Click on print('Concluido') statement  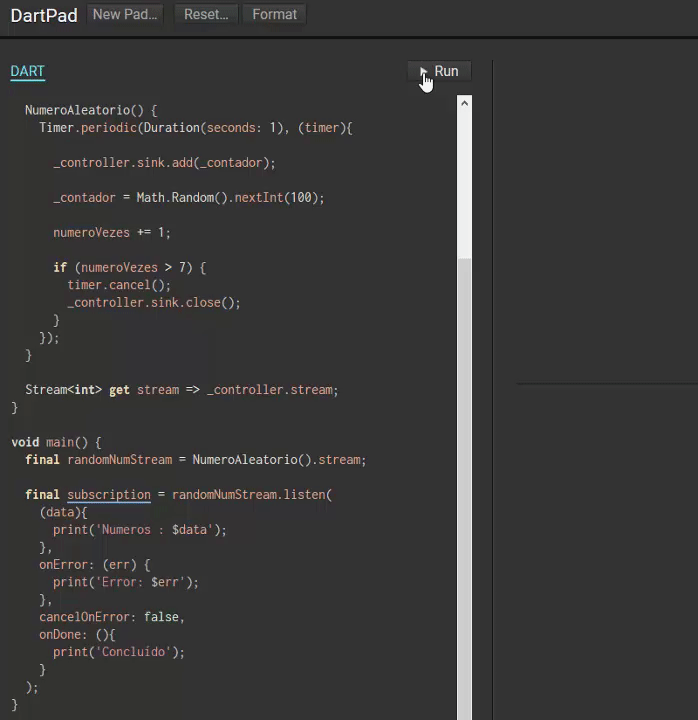[x=119, y=652]
